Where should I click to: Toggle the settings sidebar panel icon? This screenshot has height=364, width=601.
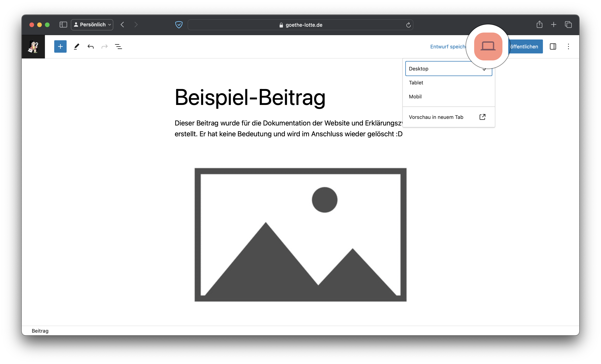[553, 46]
